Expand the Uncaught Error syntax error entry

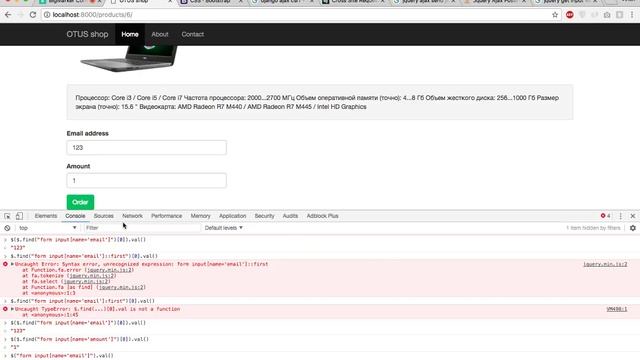pyautogui.click(x=12, y=264)
